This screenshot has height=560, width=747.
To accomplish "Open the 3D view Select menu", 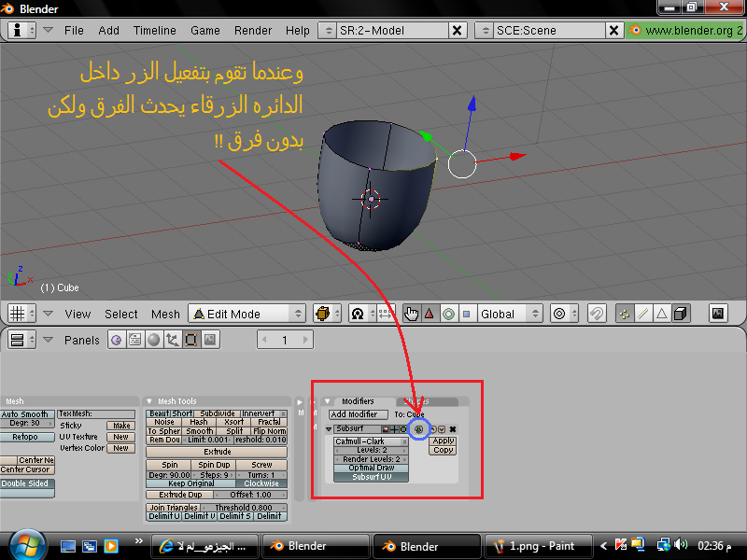I will [x=121, y=315].
